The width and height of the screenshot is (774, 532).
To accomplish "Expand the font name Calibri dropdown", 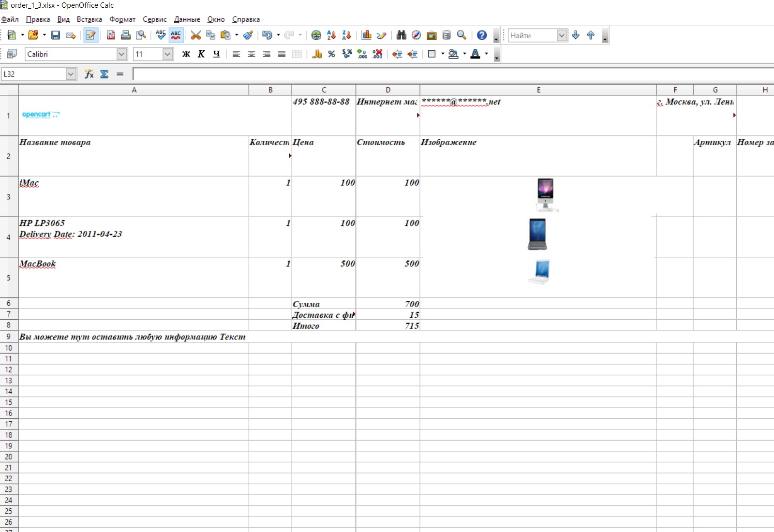I will pyautogui.click(x=122, y=54).
